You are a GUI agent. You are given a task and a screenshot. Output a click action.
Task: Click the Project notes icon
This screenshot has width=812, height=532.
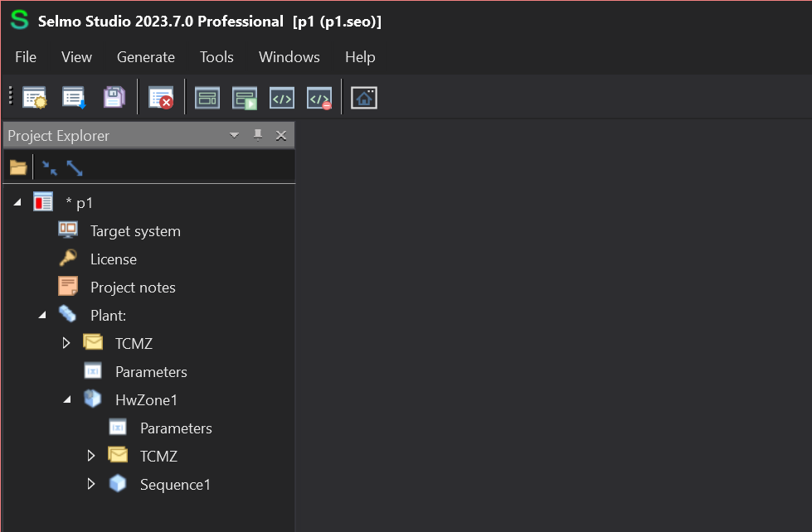click(68, 286)
